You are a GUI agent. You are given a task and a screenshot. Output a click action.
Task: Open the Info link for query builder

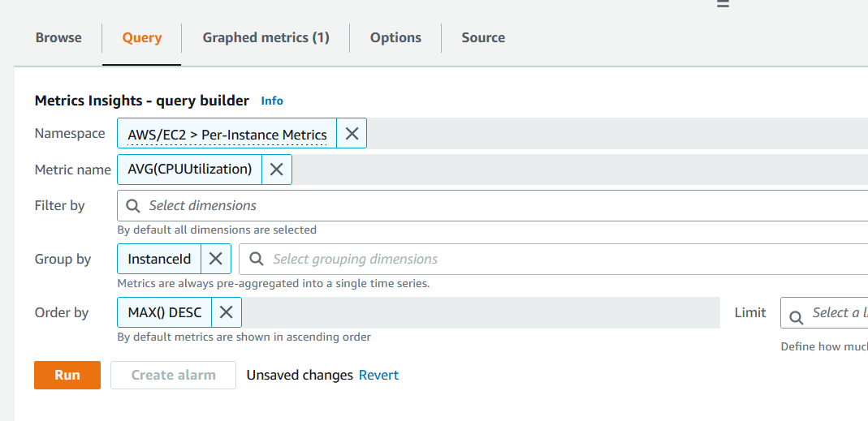tap(272, 101)
